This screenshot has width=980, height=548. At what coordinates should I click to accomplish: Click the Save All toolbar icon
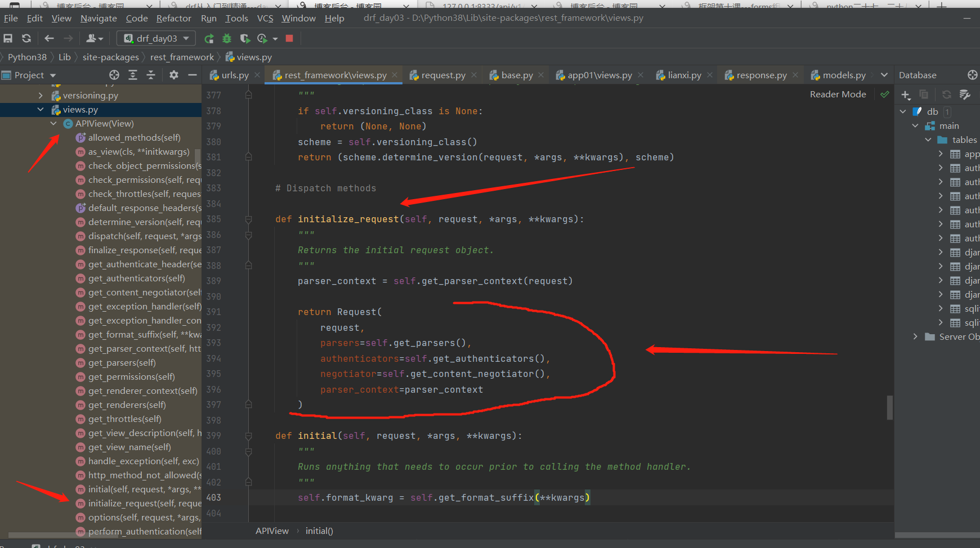8,38
